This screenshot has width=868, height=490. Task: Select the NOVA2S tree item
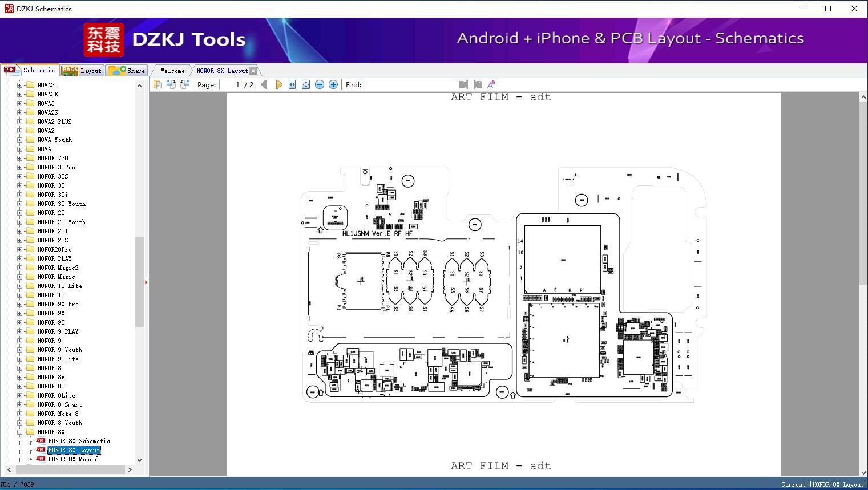point(48,112)
